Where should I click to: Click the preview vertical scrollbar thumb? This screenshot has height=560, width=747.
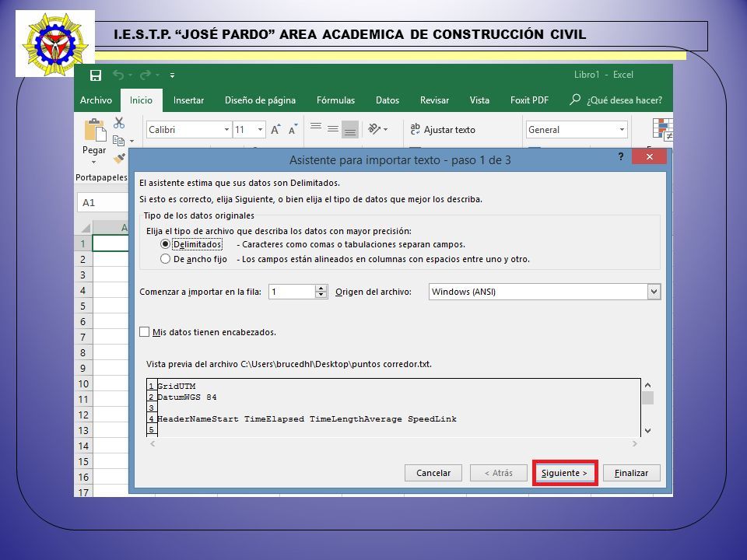click(647, 397)
